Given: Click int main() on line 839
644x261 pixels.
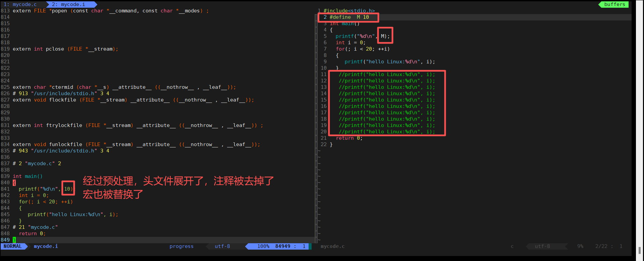Looking at the screenshot, I should [x=28, y=176].
